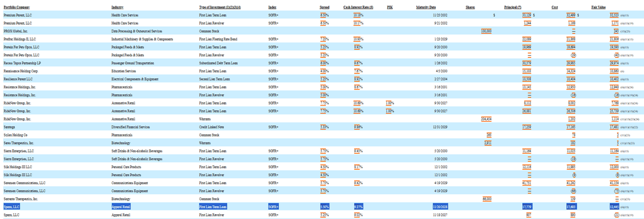Image resolution: width=644 pixels, height=219 pixels.
Task: Click the 66,000 shares value
Action: pyautogui.click(x=488, y=198)
